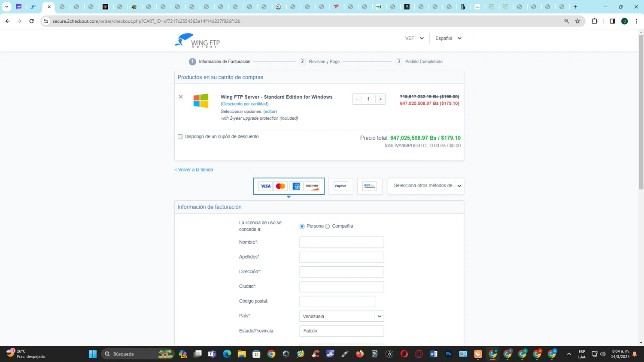
Task: Decrease quantity with the minus button
Action: click(x=357, y=99)
